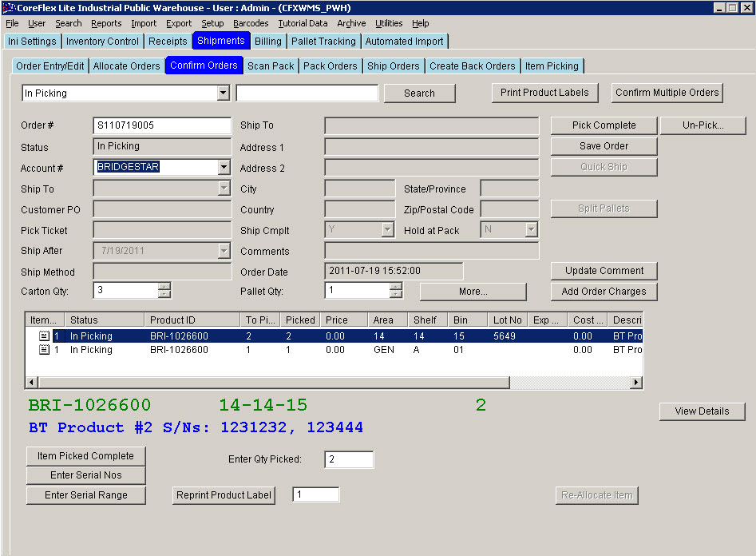Expand the Account # dropdown arrow
The image size is (756, 556).
coord(224,167)
